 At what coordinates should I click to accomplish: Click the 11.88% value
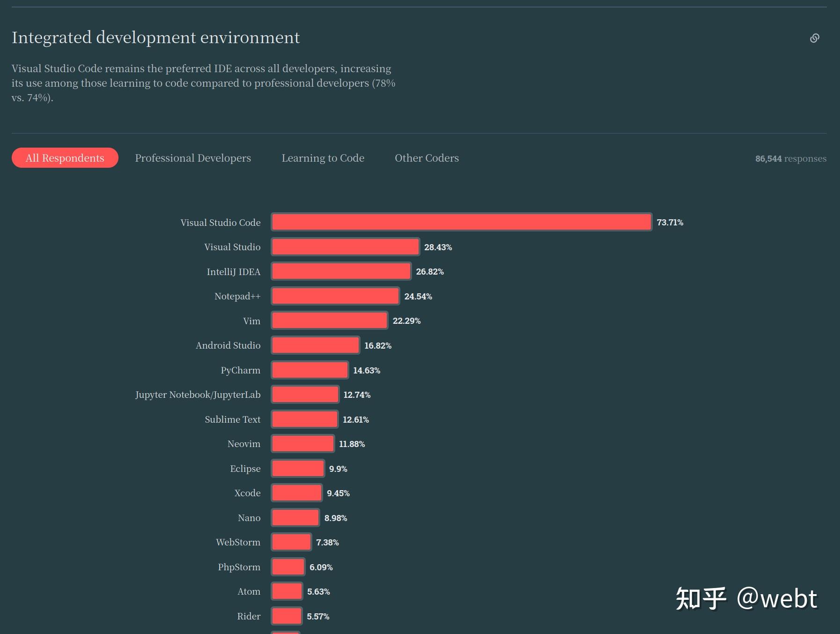[x=352, y=444]
